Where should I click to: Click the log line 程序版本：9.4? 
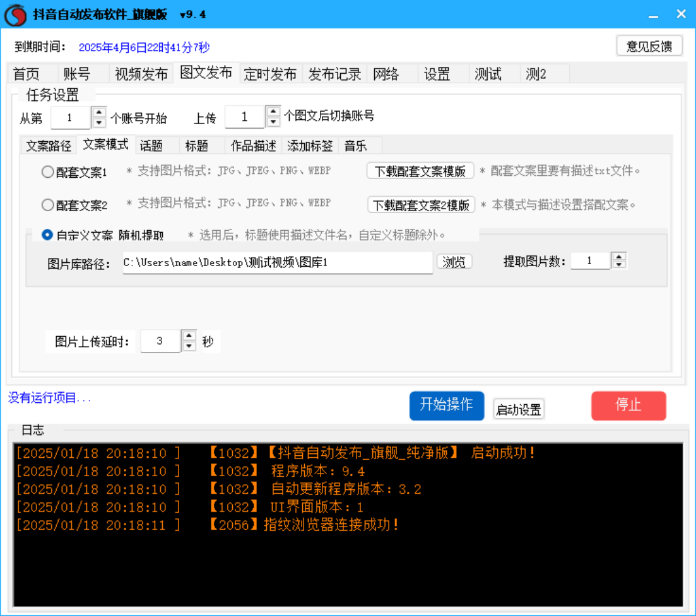pyautogui.click(x=191, y=471)
